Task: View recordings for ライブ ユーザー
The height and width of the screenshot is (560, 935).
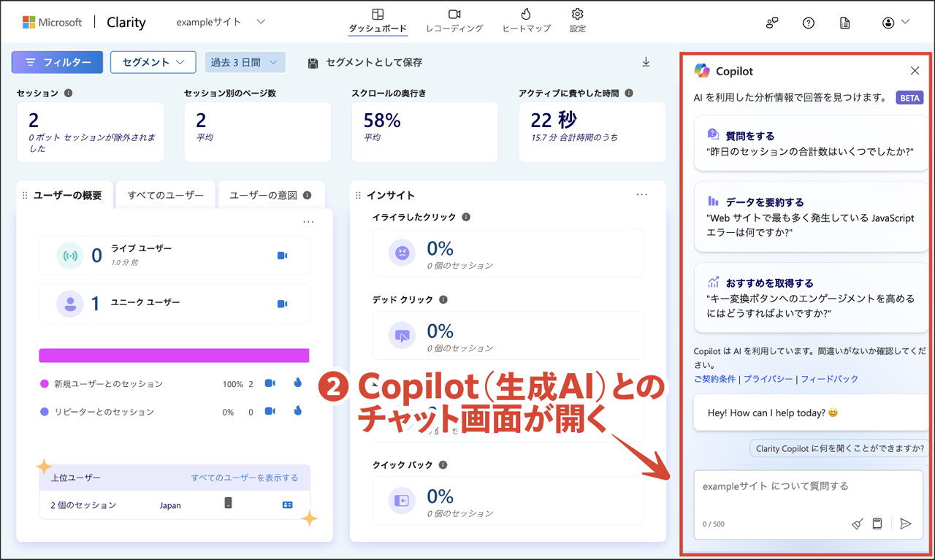Action: tap(282, 256)
